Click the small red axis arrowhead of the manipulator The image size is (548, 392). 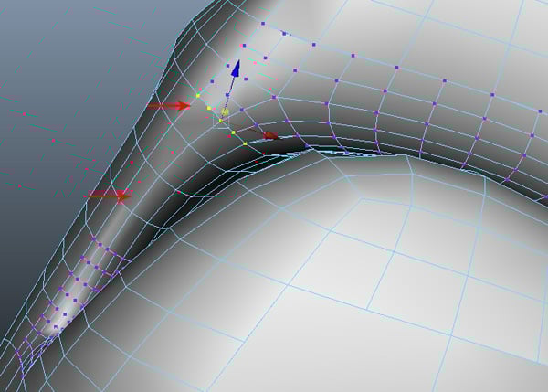[x=271, y=135]
